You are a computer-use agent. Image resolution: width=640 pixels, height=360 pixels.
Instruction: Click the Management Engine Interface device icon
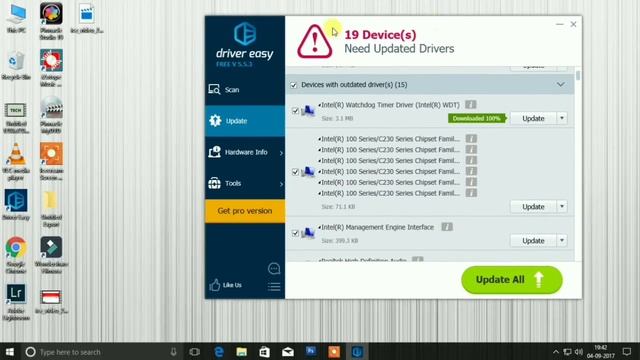(x=308, y=233)
